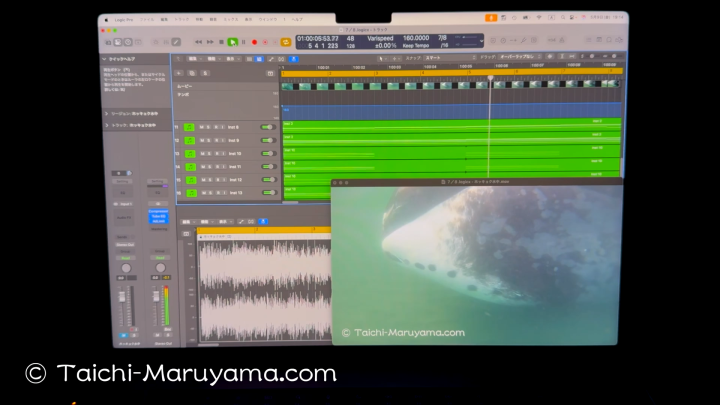Click the Flex button in audio editor toolbar
Viewport: 720px width, 405px height.
tap(251, 222)
